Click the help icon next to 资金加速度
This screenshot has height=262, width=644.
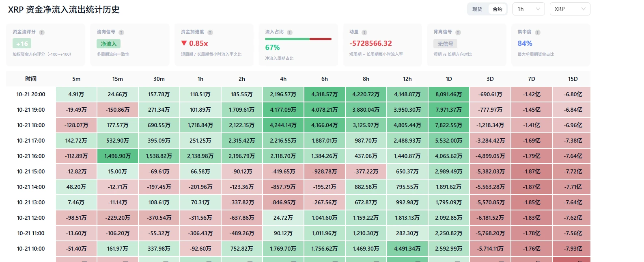pos(210,32)
